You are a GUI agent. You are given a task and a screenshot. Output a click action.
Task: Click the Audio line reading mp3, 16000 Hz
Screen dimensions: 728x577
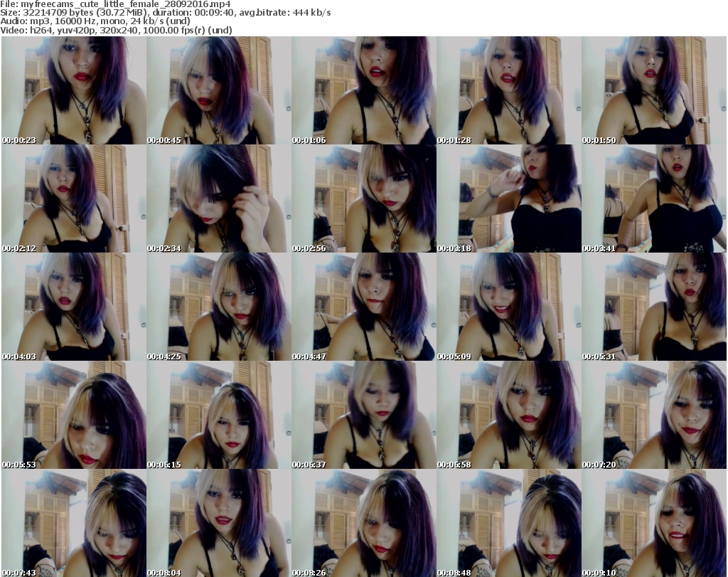[x=95, y=22]
